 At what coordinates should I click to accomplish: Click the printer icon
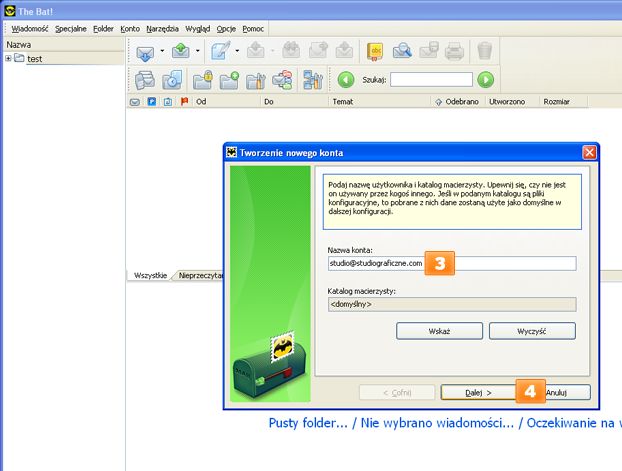(454, 52)
